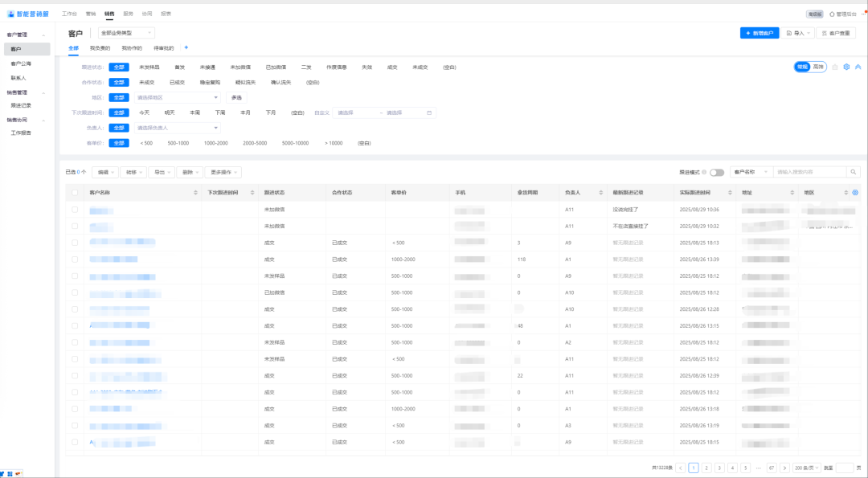Go to next page arrow in pagination
Viewport: 868px width, 478px height.
tap(784, 468)
